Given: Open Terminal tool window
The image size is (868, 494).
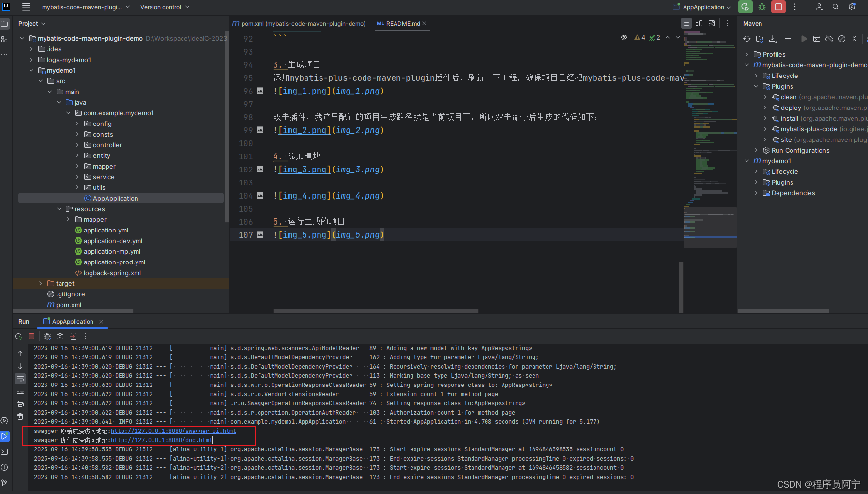Looking at the screenshot, I should click(5, 452).
